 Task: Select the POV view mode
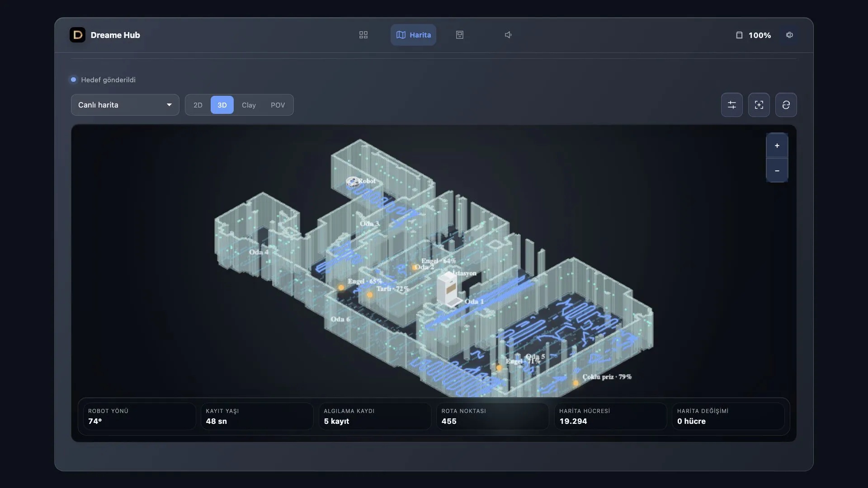click(x=278, y=105)
